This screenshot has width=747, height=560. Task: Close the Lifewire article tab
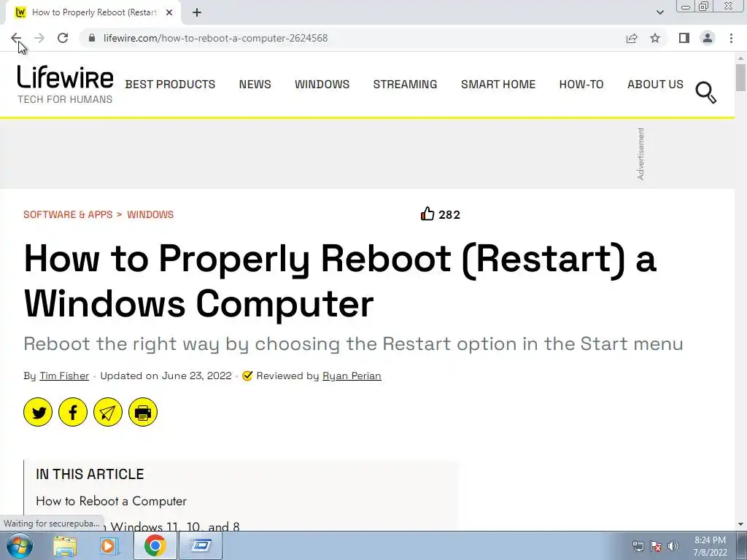[169, 12]
